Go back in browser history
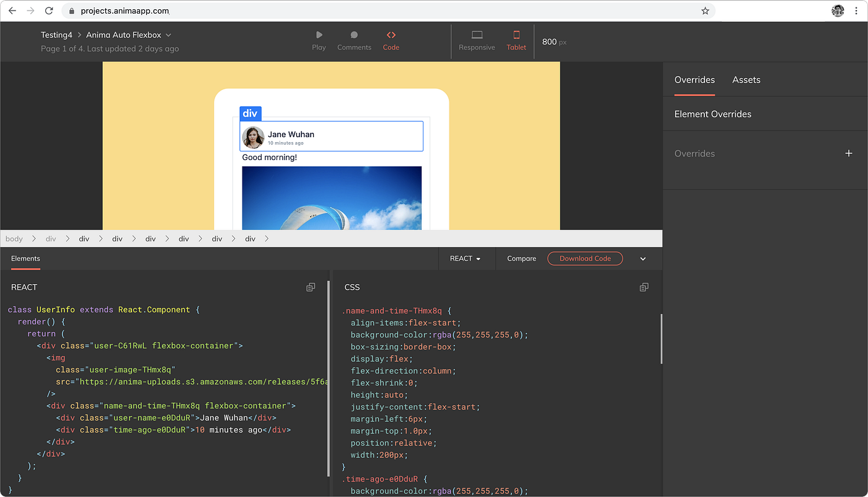Viewport: 868px width, 497px height. click(12, 11)
